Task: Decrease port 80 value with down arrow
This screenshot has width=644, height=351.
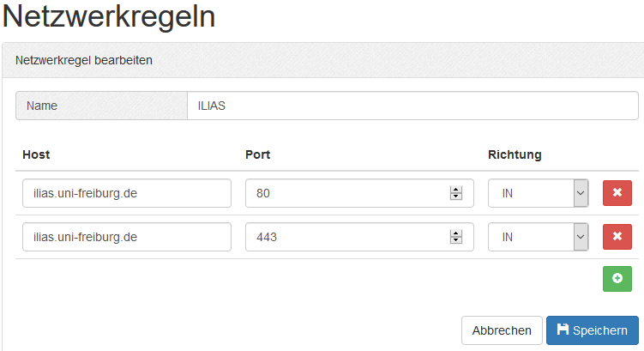Action: 455,197
